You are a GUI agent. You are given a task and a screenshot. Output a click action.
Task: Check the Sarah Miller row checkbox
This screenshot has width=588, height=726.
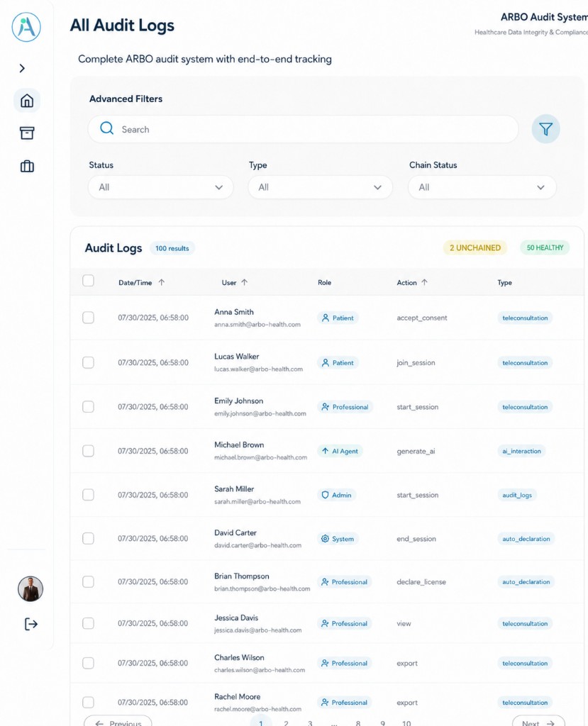click(x=88, y=494)
